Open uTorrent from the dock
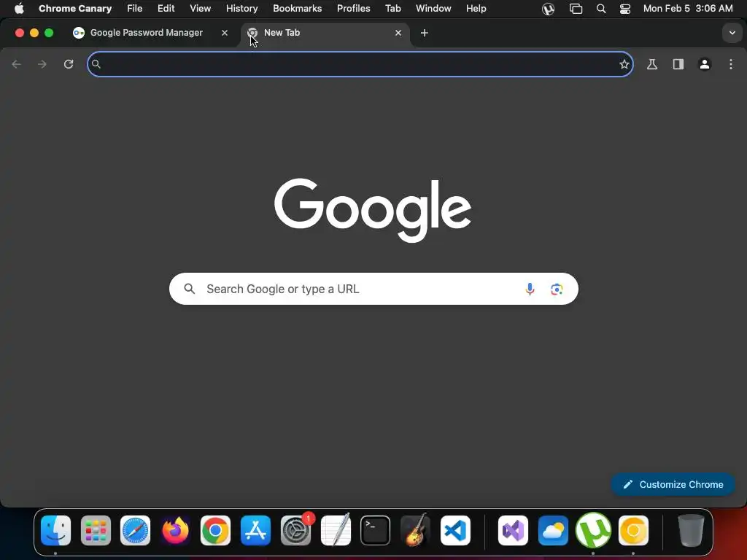Image resolution: width=747 pixels, height=560 pixels. click(593, 530)
